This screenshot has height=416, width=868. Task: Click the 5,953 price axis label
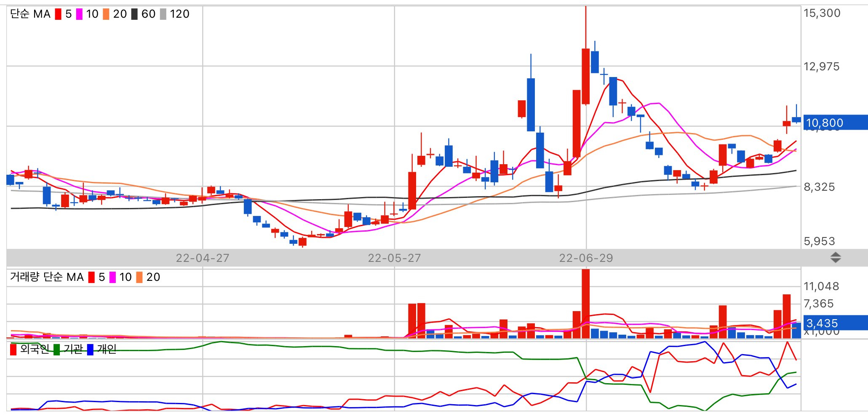[x=820, y=241]
